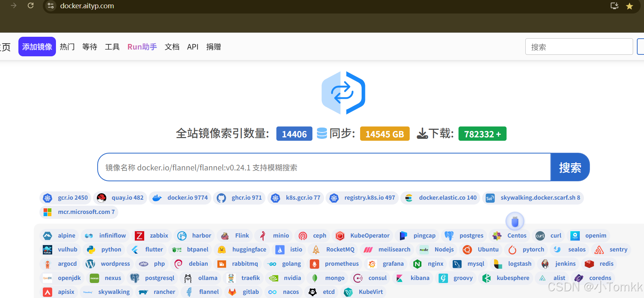The width and height of the screenshot is (644, 298).
Task: Open the 添加镜像 nav item
Action: pos(37,47)
